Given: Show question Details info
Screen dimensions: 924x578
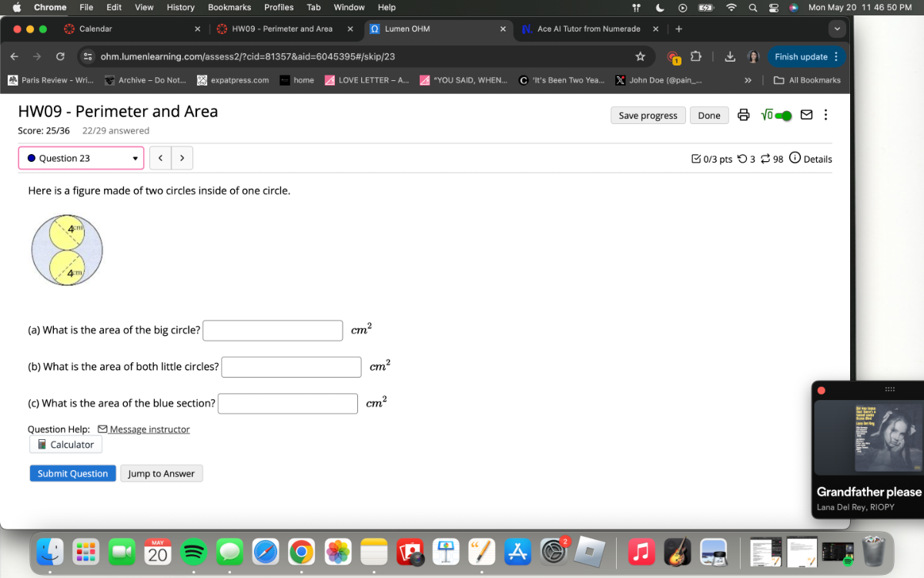Looking at the screenshot, I should pos(811,159).
